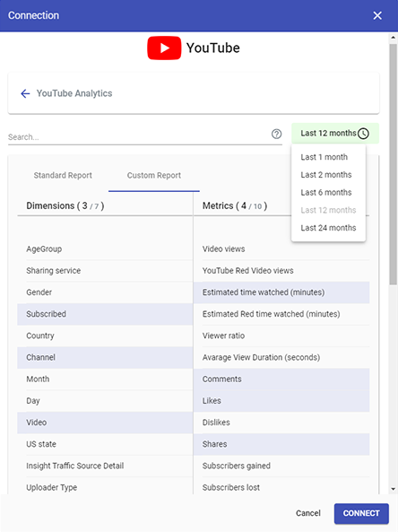
Task: Deselect the Shares metric
Action: click(281, 444)
